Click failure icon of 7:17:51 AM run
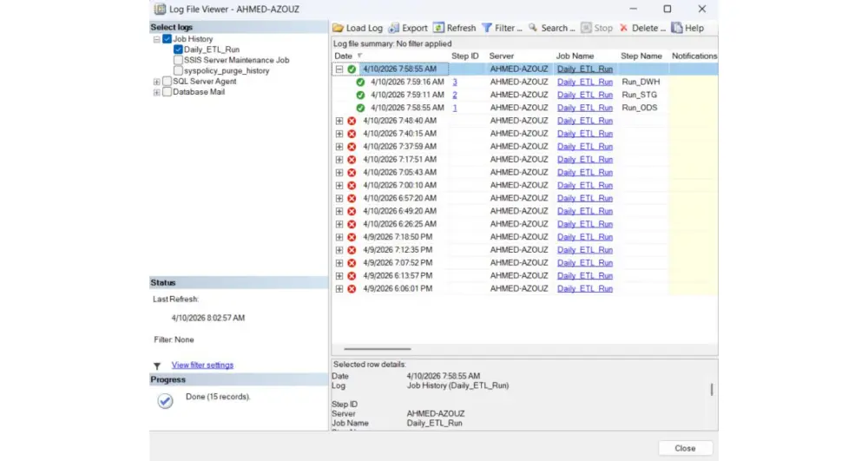Image resolution: width=868 pixels, height=461 pixels. point(352,160)
